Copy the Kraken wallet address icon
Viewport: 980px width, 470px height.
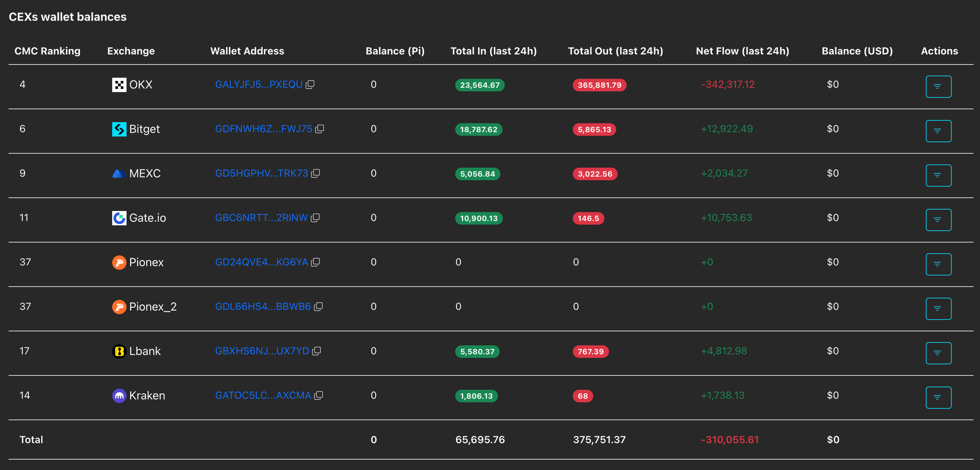(318, 395)
